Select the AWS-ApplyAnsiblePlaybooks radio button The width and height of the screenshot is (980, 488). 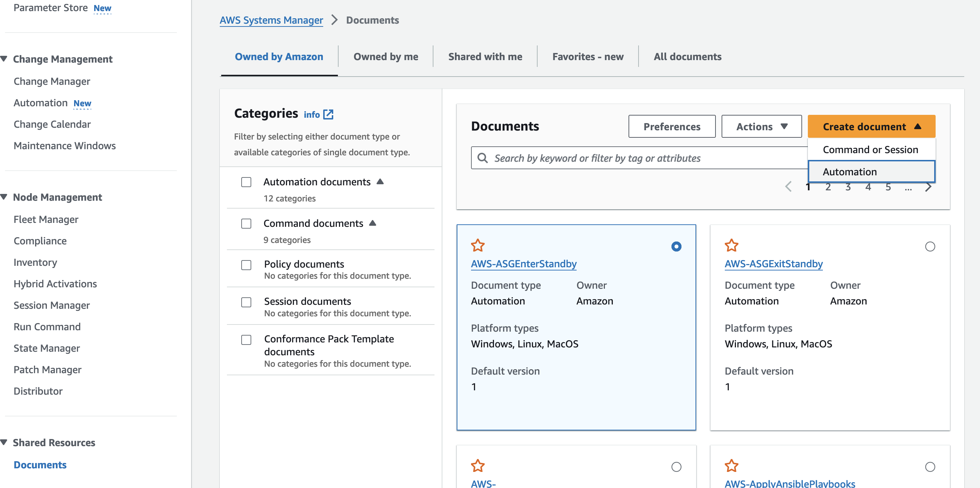coord(930,467)
